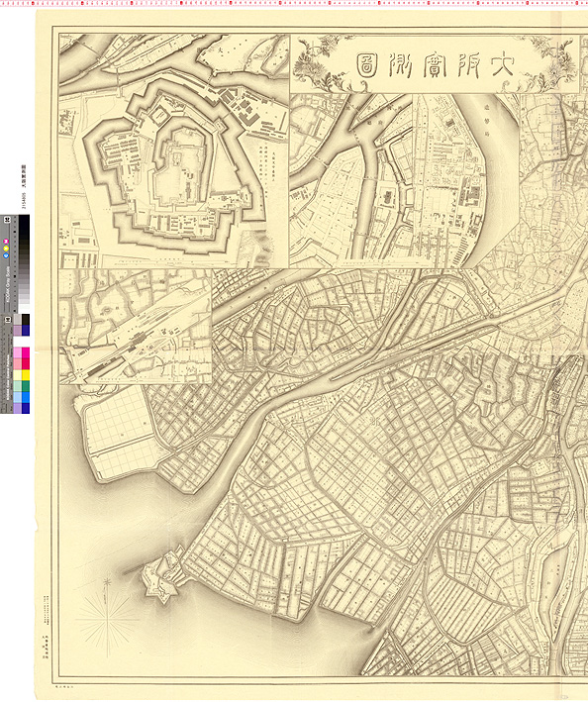Click the compass rose on the map

(107, 618)
